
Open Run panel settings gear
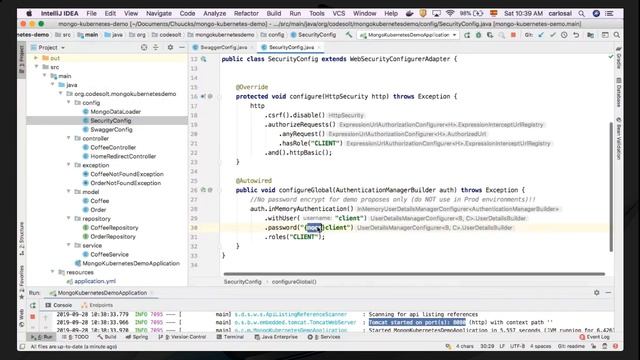(597, 293)
